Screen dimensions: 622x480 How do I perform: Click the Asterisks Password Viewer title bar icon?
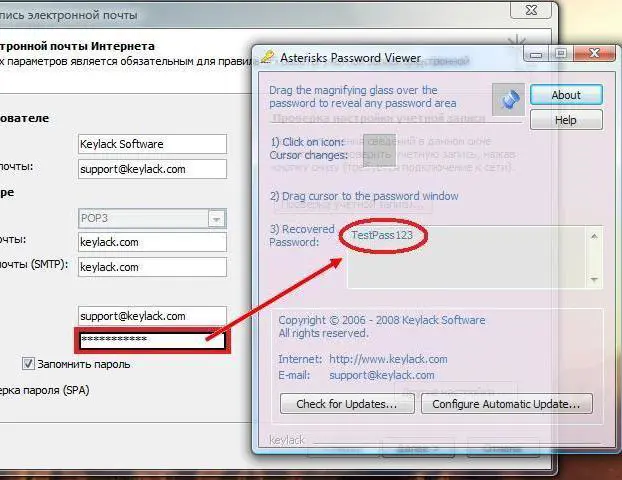point(267,57)
